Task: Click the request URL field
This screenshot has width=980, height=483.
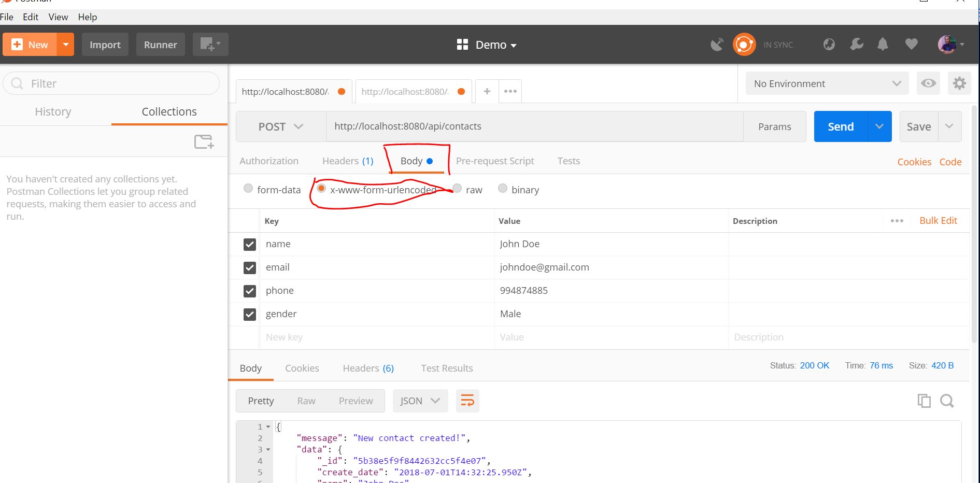Action: tap(534, 126)
